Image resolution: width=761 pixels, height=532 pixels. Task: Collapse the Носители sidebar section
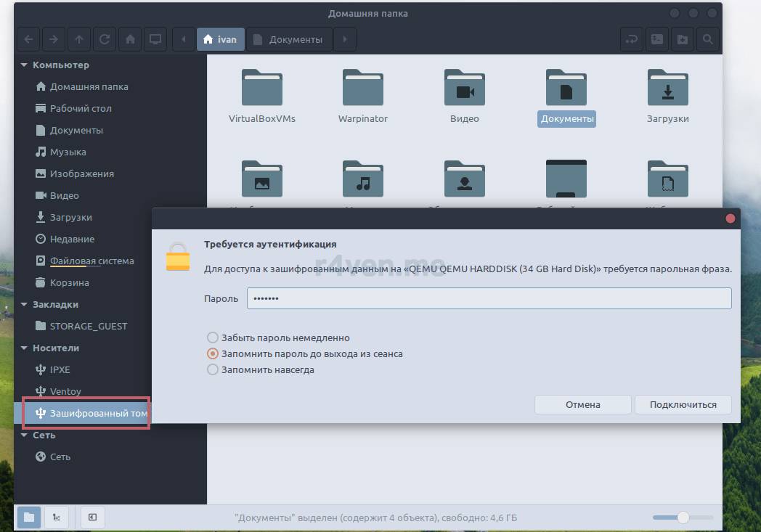click(24, 348)
